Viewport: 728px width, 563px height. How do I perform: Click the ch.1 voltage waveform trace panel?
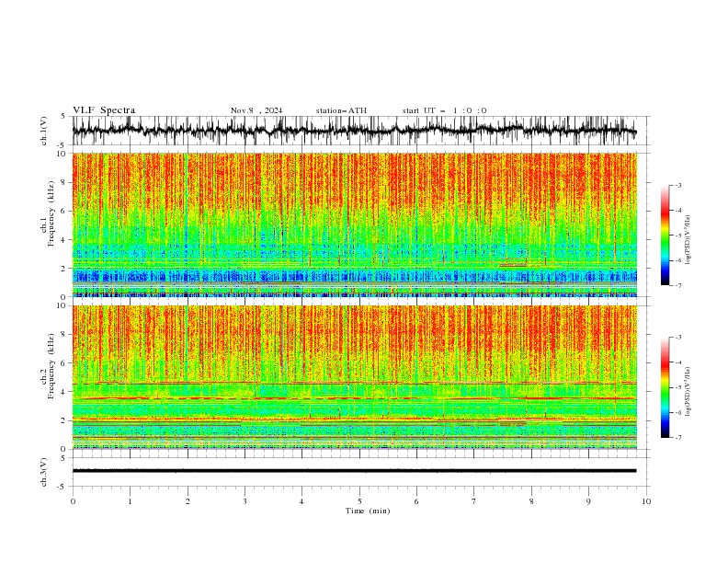(361, 131)
